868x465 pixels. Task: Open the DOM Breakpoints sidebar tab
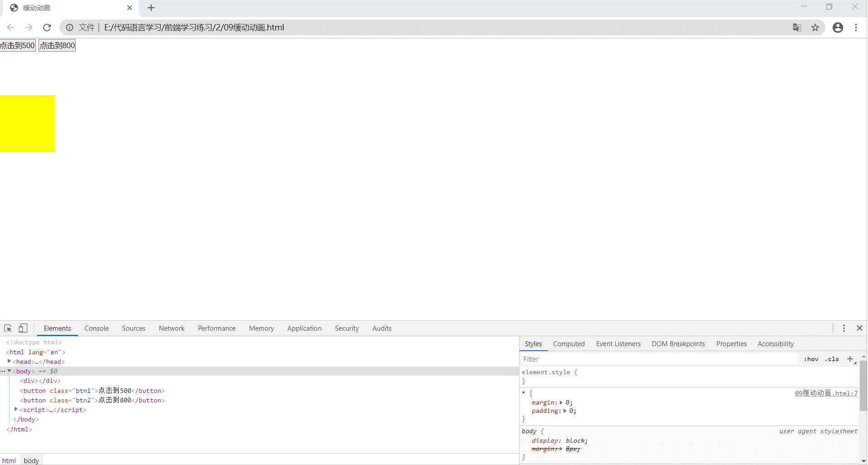(678, 344)
